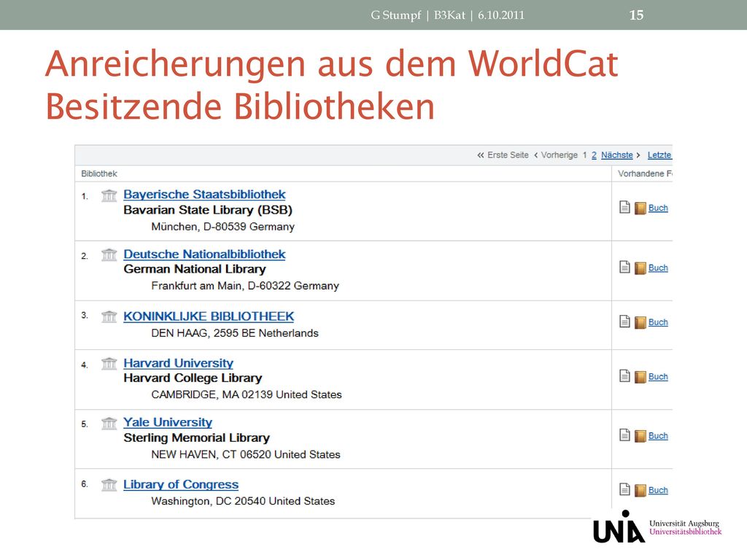Click Vorherige pagination control
Image resolution: width=747 pixels, height=560 pixels.
pos(555,155)
